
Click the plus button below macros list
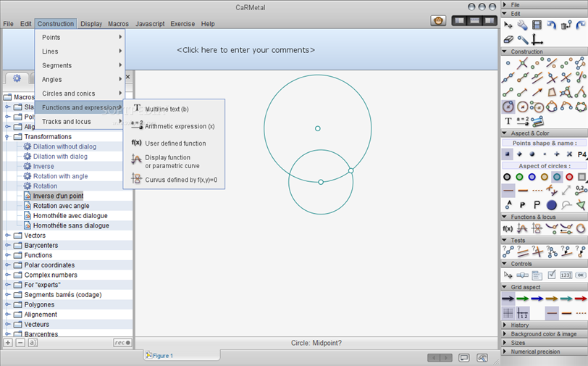coord(8,342)
